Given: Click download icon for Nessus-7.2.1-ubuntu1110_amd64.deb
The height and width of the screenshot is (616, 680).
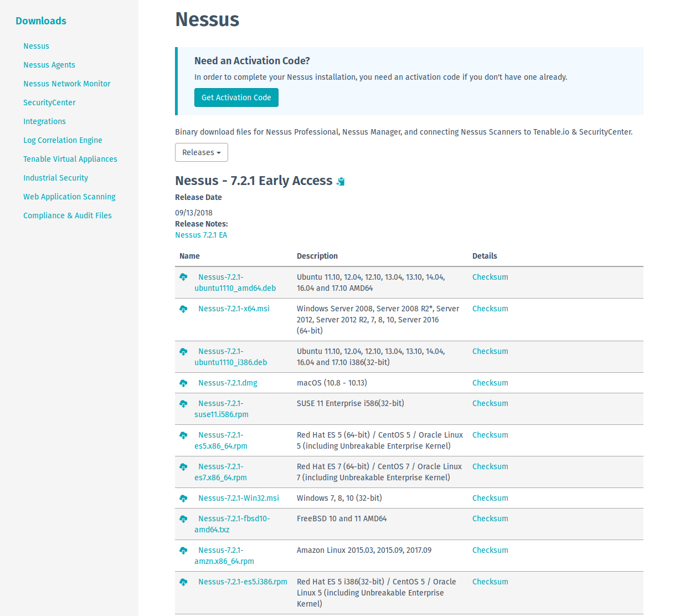Looking at the screenshot, I should [x=183, y=277].
